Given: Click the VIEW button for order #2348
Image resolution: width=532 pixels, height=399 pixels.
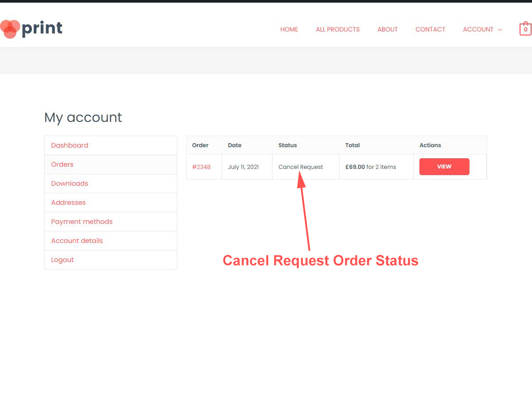Looking at the screenshot, I should coord(444,167).
